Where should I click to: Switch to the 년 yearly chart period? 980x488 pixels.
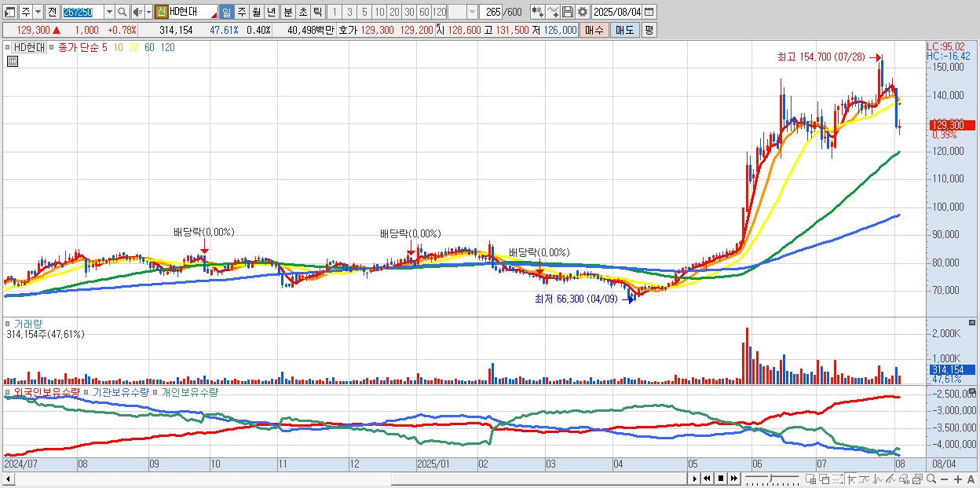271,12
